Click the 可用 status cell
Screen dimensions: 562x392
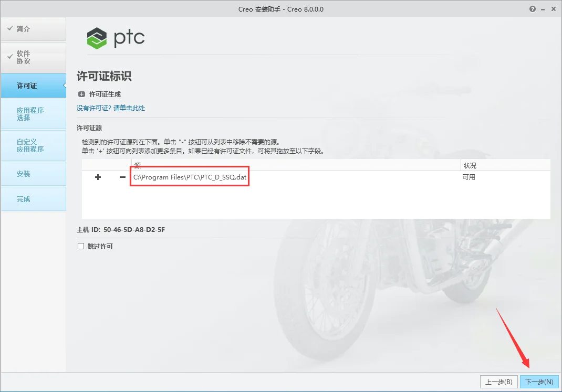tap(469, 177)
